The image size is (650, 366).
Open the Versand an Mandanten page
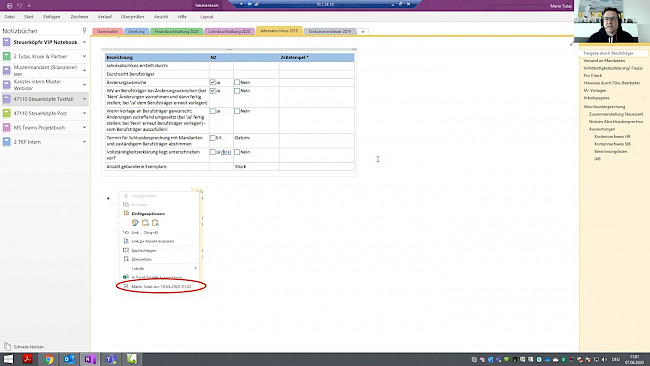tap(604, 61)
